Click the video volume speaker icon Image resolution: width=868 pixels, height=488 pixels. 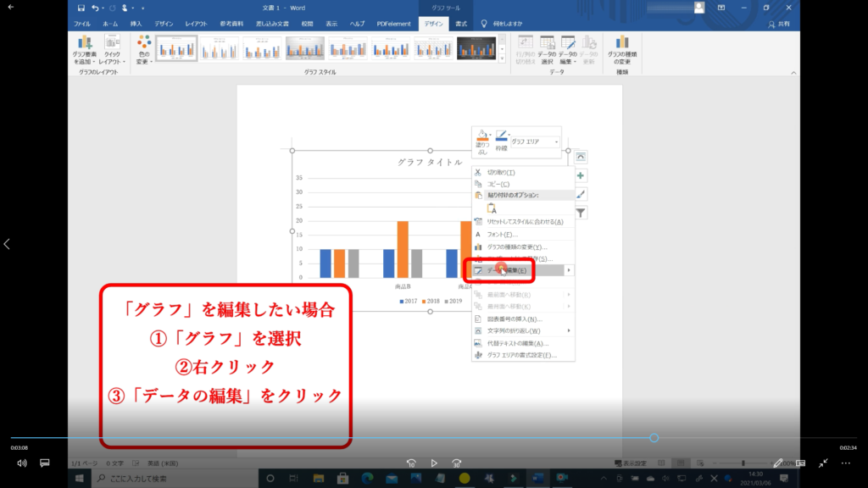22,463
